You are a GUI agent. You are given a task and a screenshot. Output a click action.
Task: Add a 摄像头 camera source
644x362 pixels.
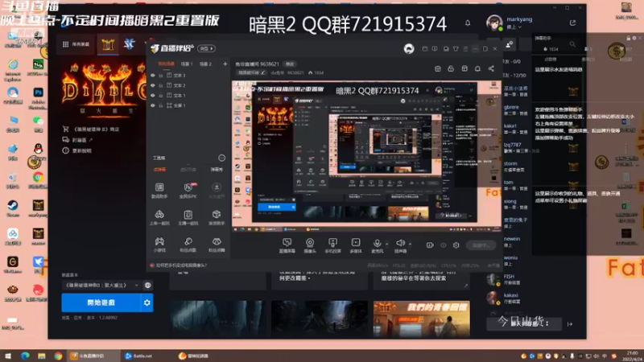click(x=310, y=245)
